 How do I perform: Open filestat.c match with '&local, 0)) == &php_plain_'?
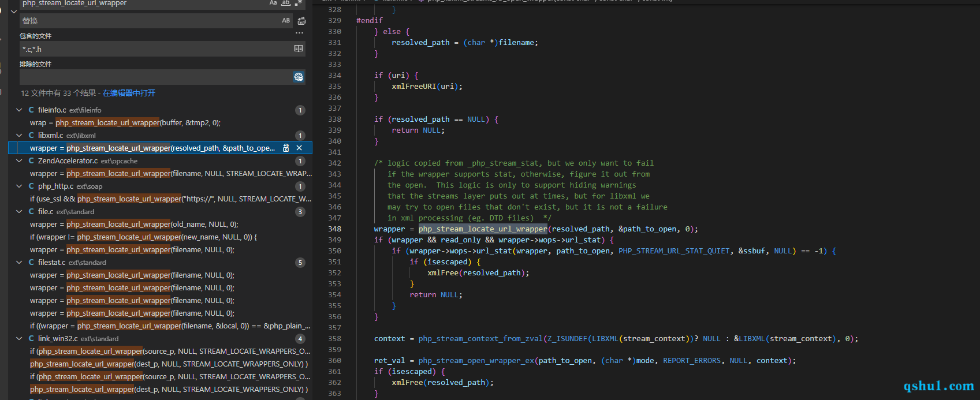pyautogui.click(x=170, y=326)
